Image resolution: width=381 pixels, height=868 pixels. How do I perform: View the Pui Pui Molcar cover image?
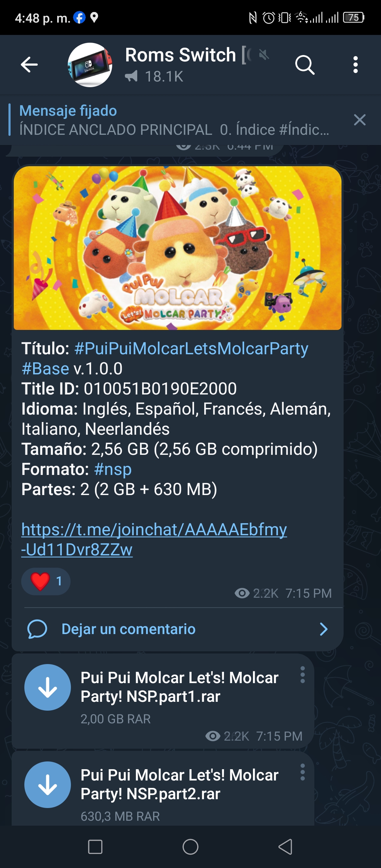click(x=177, y=248)
